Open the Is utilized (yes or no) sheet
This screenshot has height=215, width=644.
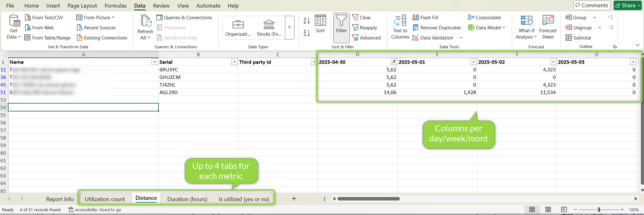point(244,199)
